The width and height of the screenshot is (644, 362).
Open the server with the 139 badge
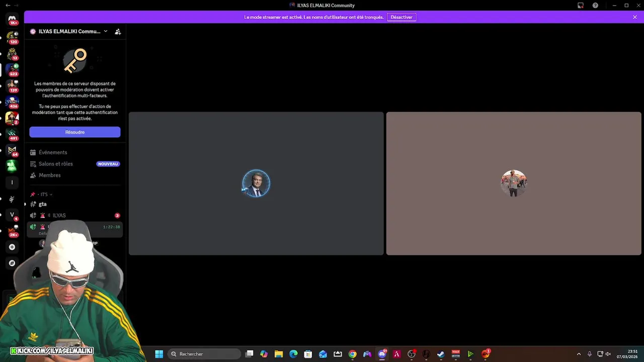tap(12, 85)
